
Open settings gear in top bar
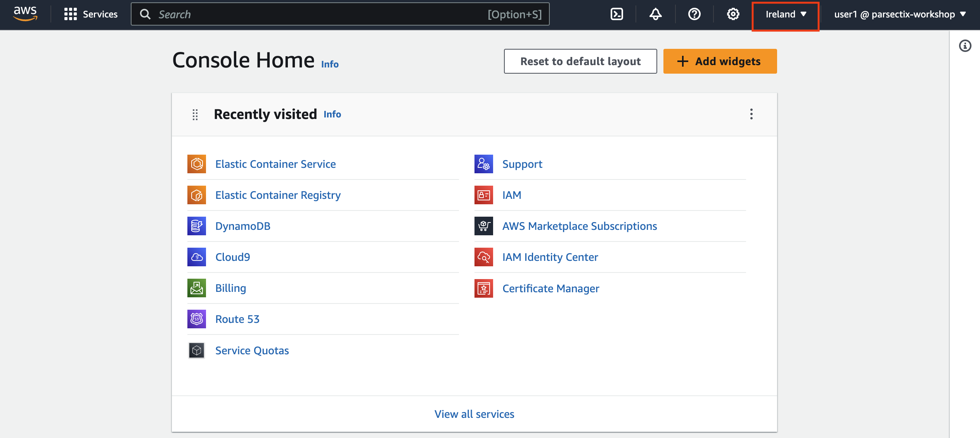pyautogui.click(x=733, y=14)
